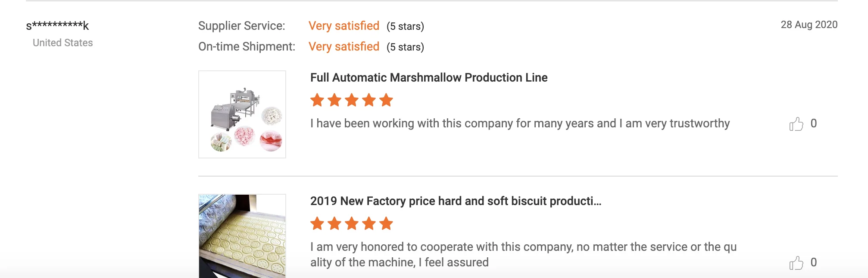868x278 pixels.
Task: Click the Supplier Service label
Action: tap(241, 26)
